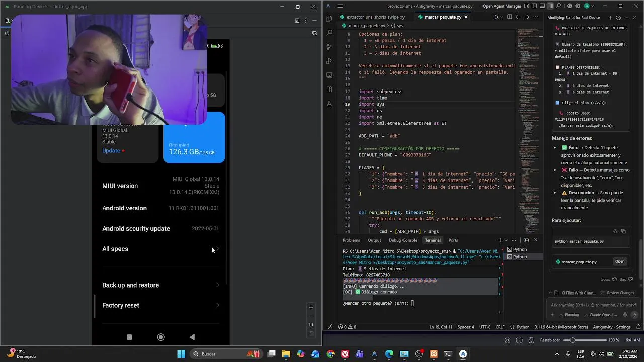This screenshot has width=644, height=362.
Task: Create a new terminal with the plus icon
Action: tap(500, 240)
